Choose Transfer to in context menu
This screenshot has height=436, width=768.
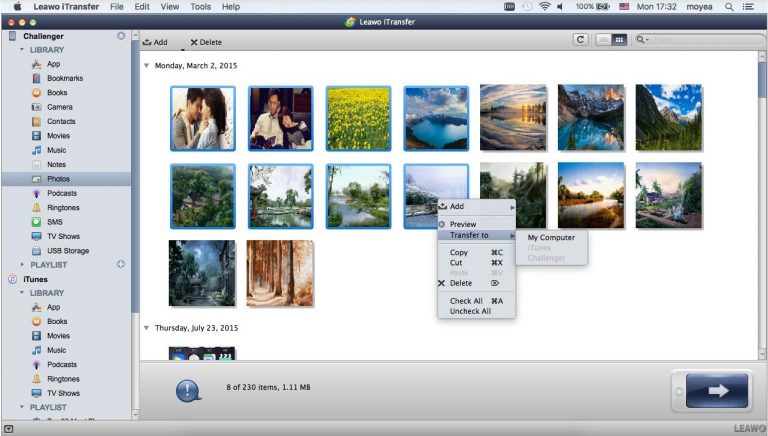[x=477, y=236]
